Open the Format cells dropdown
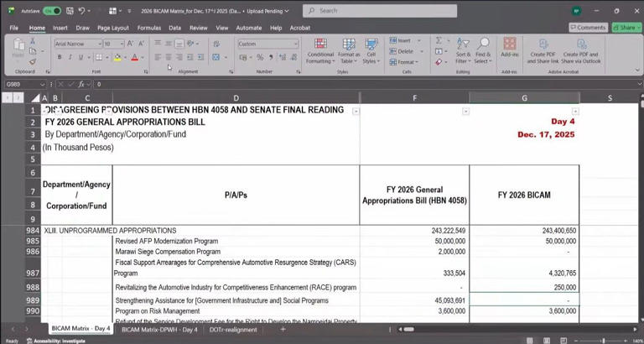The height and width of the screenshot is (344, 644). click(x=403, y=62)
